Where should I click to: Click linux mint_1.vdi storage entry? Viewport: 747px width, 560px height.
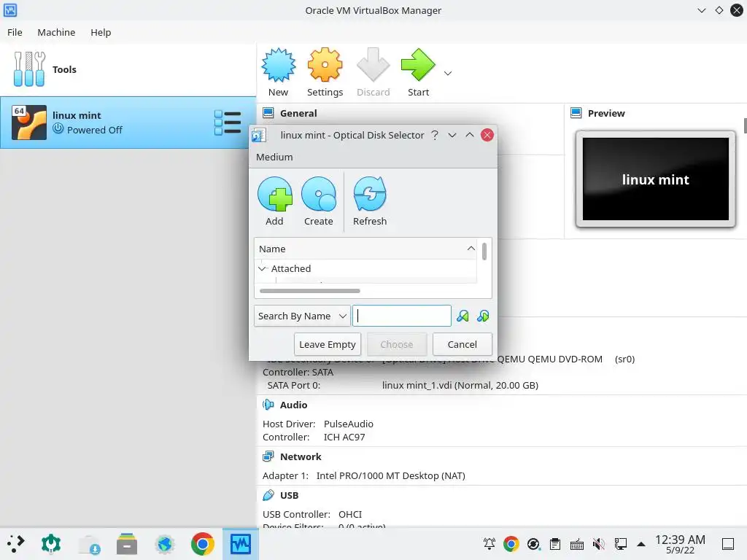click(460, 385)
